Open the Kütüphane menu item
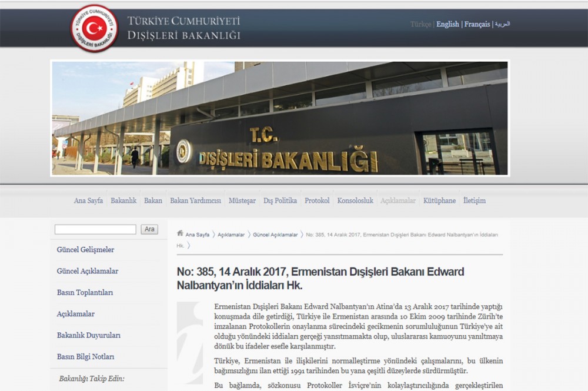This screenshot has height=391, width=588. point(439,200)
